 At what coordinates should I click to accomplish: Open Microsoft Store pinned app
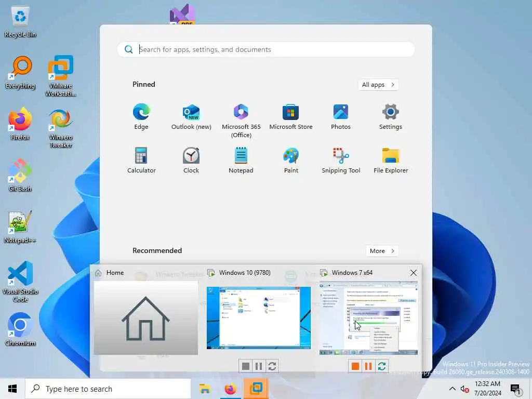(291, 117)
